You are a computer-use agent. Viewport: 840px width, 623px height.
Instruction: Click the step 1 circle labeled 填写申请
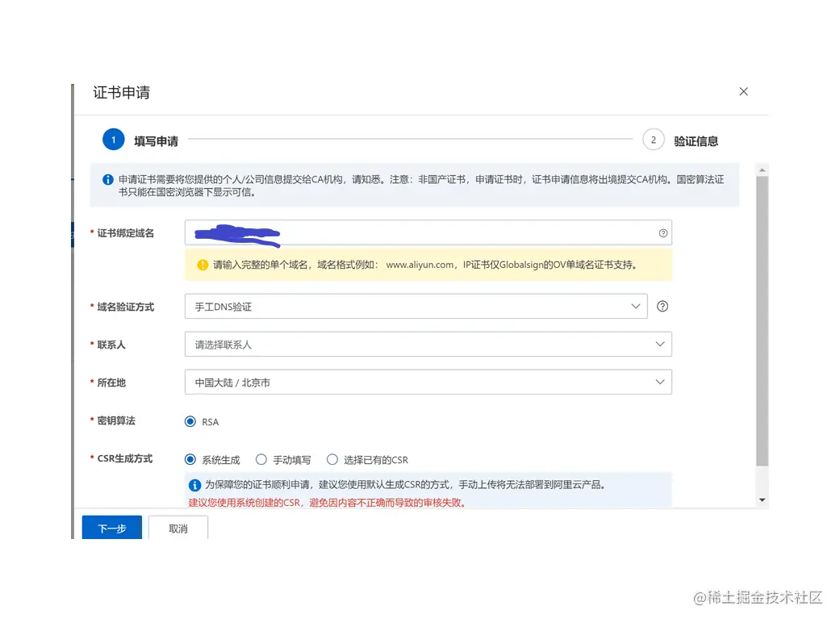[x=113, y=139]
